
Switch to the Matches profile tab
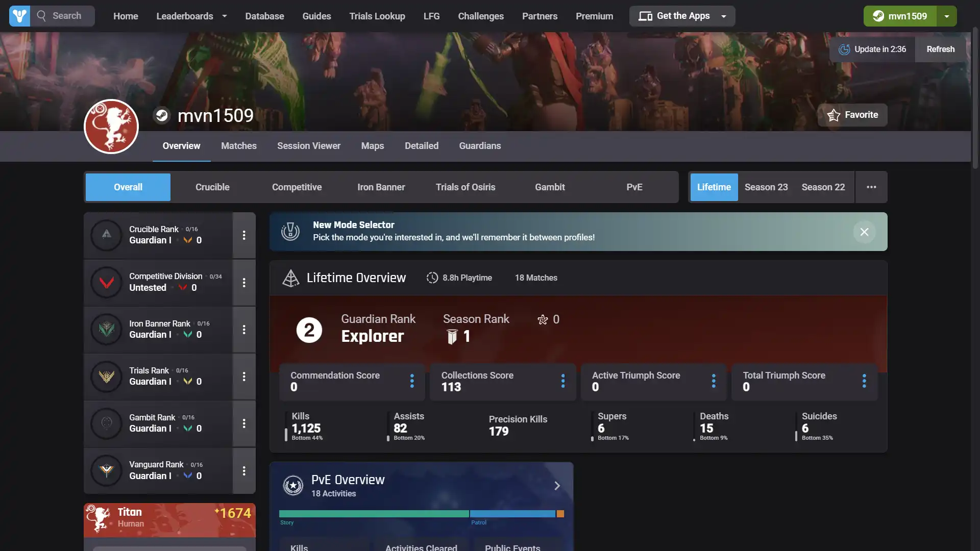coord(239,146)
